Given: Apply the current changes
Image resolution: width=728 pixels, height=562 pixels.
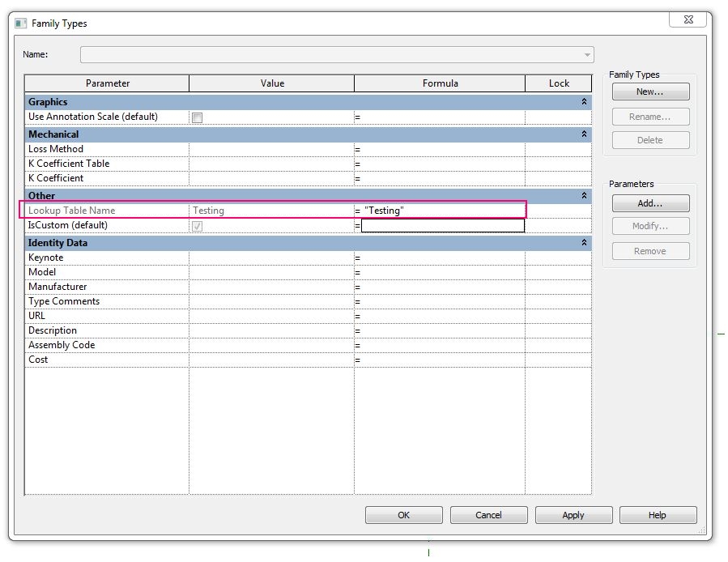Looking at the screenshot, I should click(x=573, y=514).
